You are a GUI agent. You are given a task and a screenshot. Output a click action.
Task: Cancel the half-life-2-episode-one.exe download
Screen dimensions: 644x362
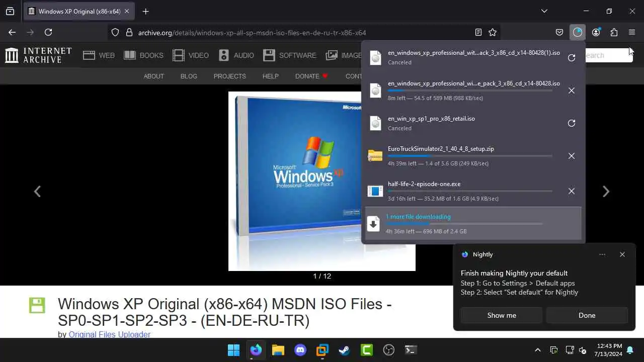pyautogui.click(x=572, y=191)
